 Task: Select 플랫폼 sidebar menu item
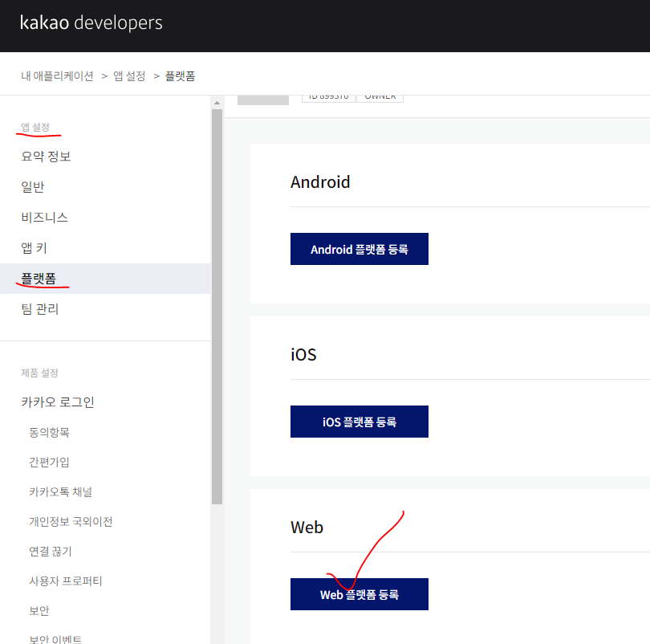tap(105, 279)
